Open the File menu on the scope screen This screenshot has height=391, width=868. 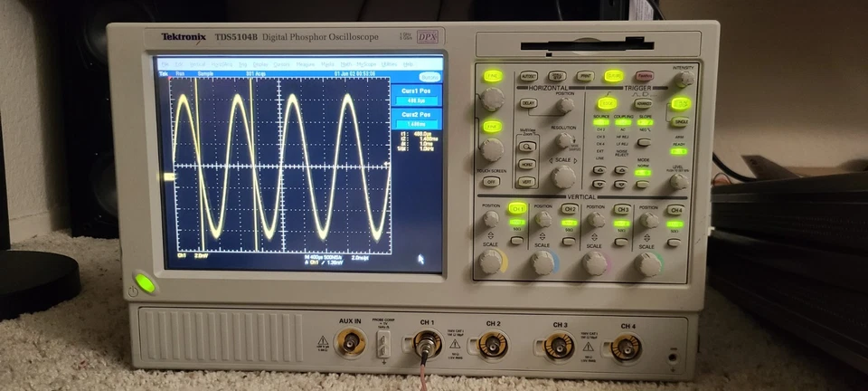point(165,64)
